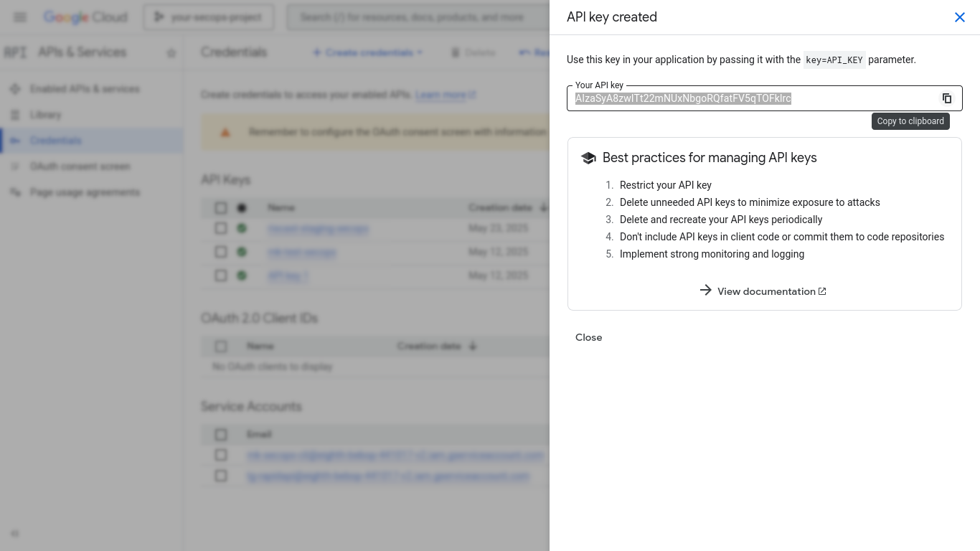Click the key icon next to Credentials
The width and height of the screenshot is (980, 551).
tap(16, 141)
